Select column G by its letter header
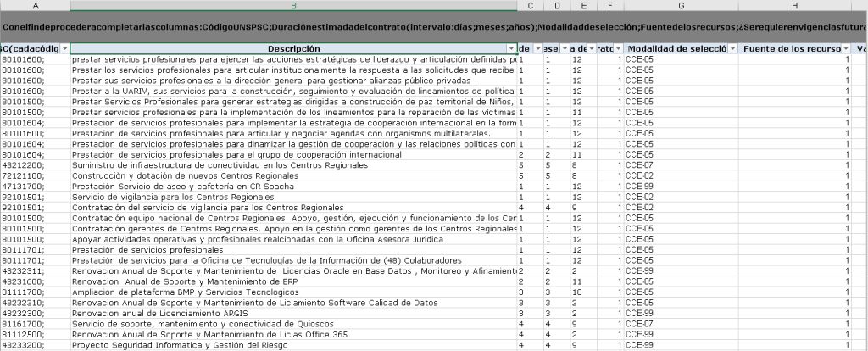The height and width of the screenshot is (351, 868). [681, 6]
